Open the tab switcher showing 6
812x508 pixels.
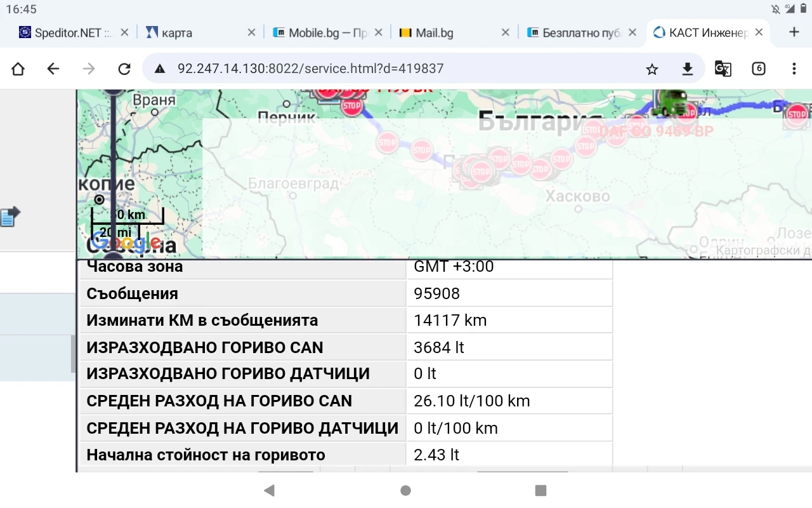(x=758, y=69)
